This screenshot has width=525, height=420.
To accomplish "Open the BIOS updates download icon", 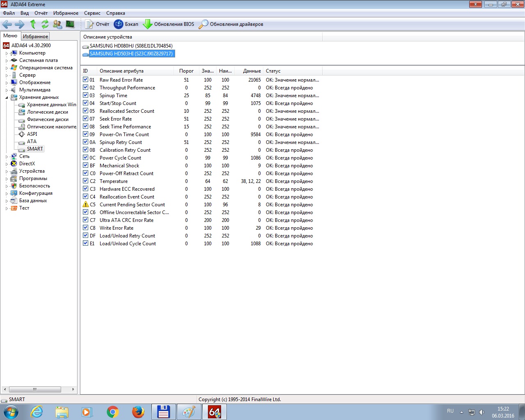I will tap(147, 24).
